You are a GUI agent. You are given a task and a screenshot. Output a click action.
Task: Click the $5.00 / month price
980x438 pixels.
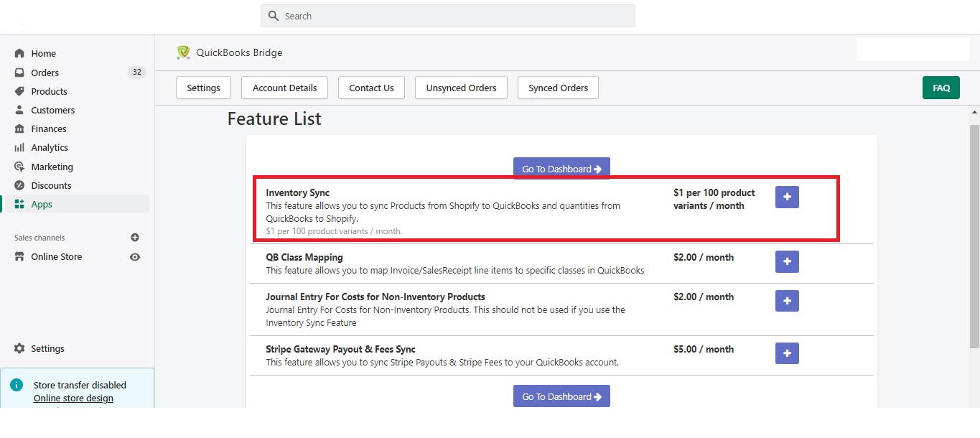pyautogui.click(x=704, y=349)
